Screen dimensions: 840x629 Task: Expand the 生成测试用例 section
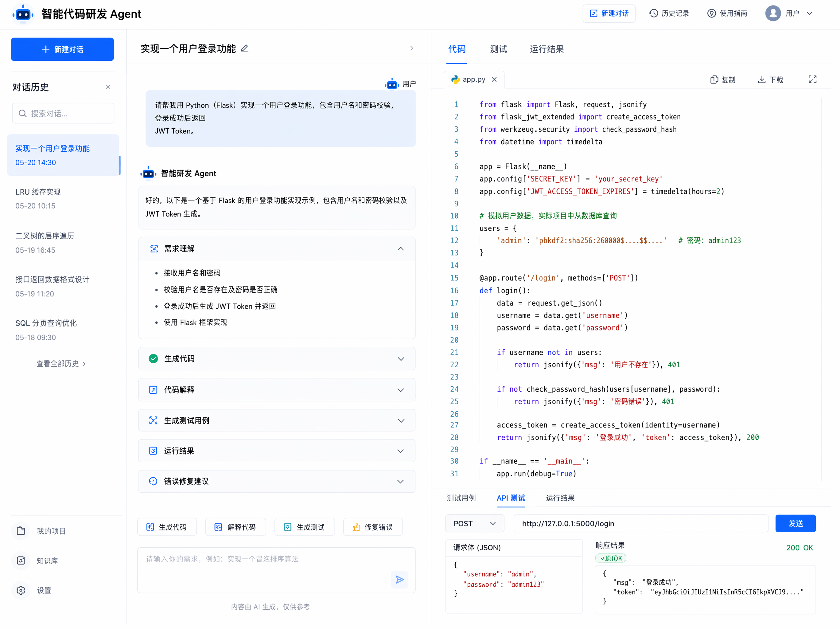[x=277, y=420]
